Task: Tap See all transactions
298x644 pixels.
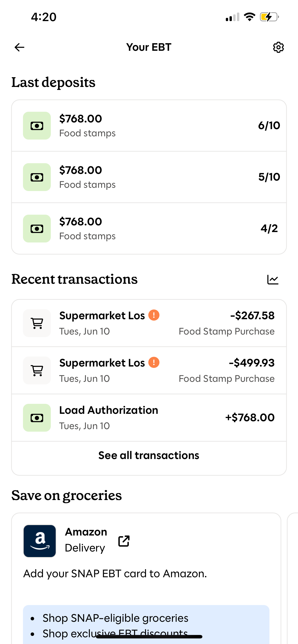Action: click(x=149, y=456)
